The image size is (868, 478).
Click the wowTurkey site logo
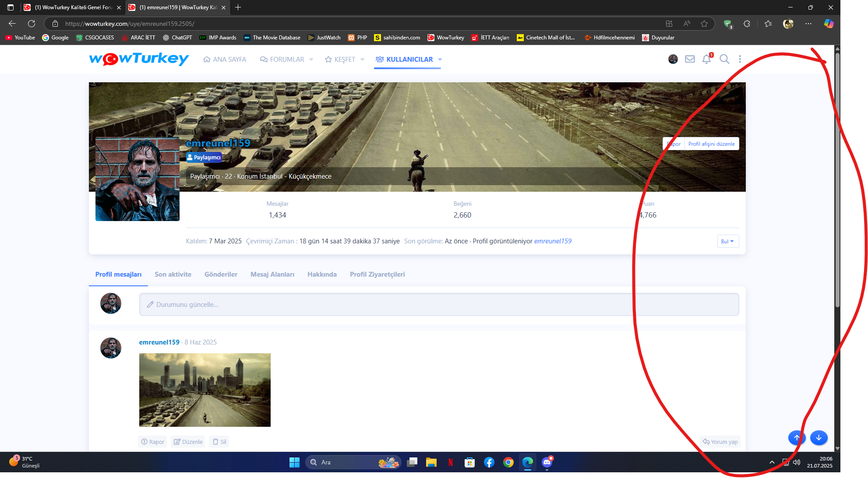coord(139,59)
